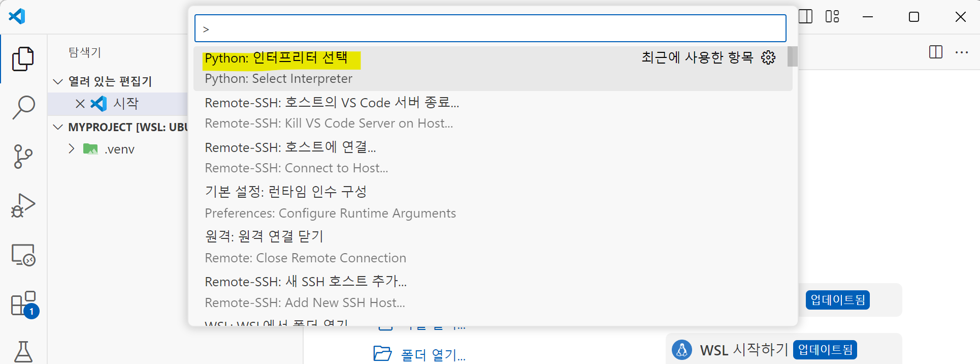Close the 시작 editor tab entry
The width and height of the screenshot is (980, 364).
pyautogui.click(x=80, y=104)
